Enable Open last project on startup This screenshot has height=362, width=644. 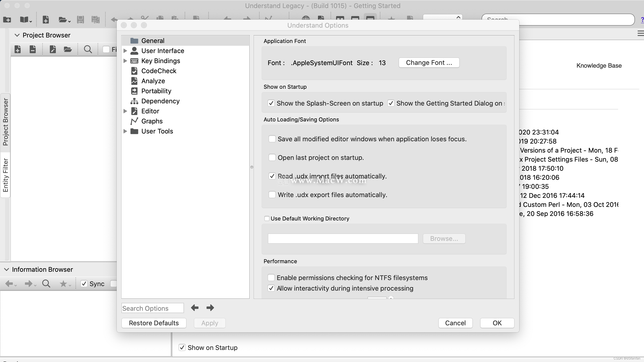pos(272,158)
